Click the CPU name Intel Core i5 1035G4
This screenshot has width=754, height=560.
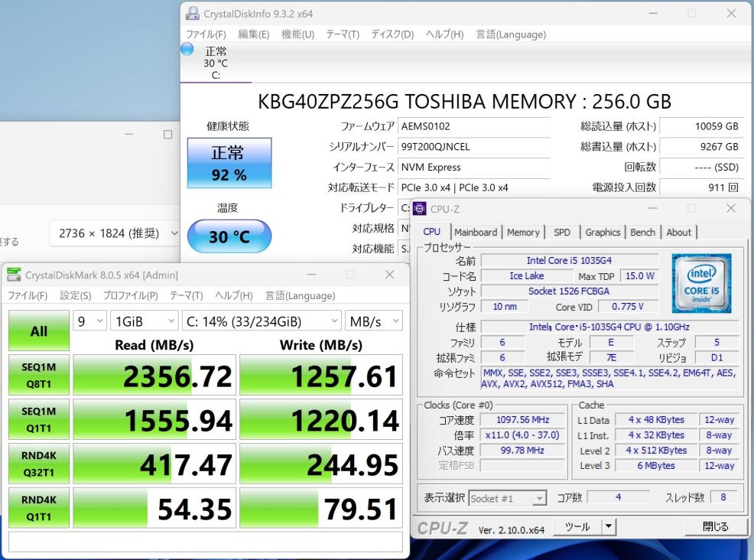(570, 260)
